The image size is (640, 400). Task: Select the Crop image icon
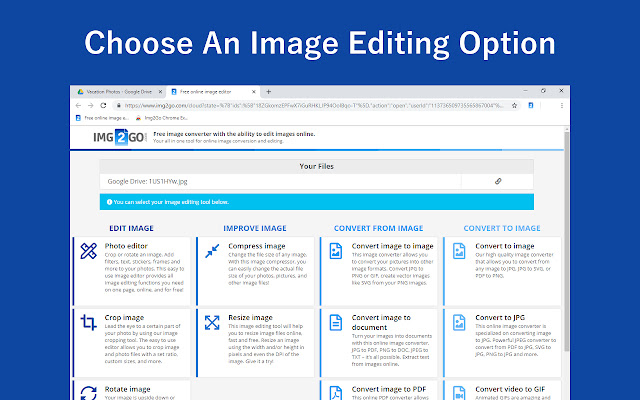point(89,322)
